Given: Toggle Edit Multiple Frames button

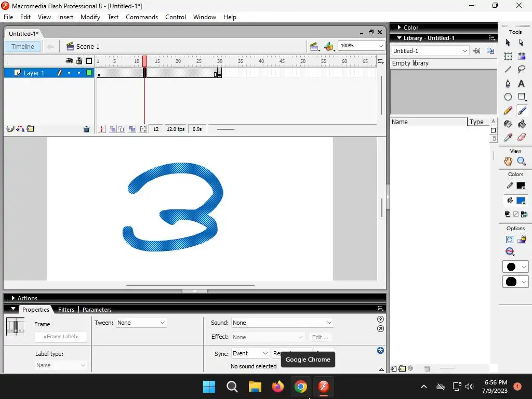Looking at the screenshot, I should coord(132,129).
